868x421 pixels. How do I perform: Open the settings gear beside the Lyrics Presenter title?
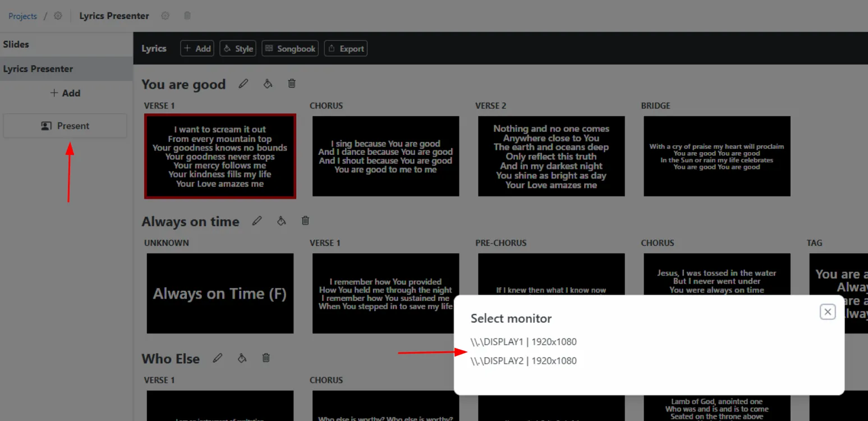(x=165, y=16)
